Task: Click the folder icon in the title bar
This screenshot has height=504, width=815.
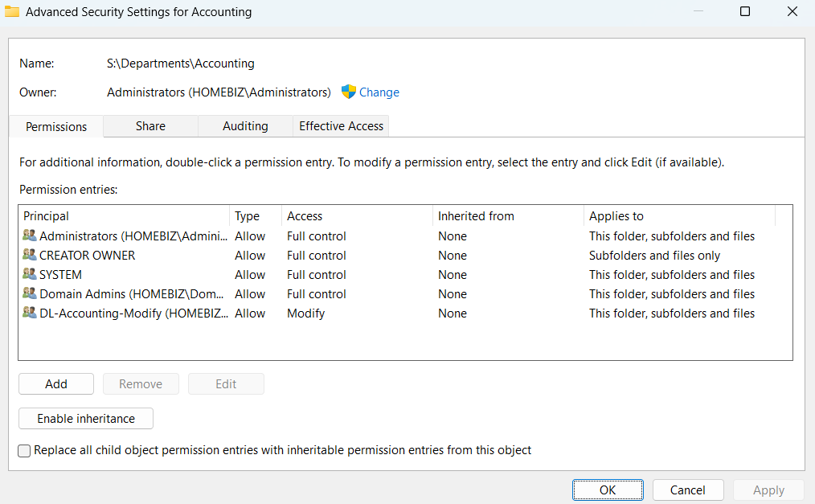Action: tap(11, 11)
